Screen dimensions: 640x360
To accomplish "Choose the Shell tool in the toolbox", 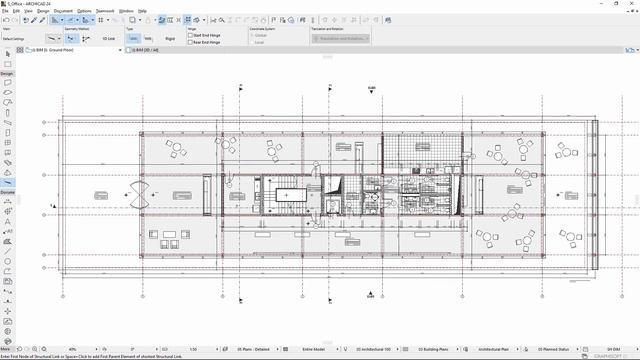I will tap(8, 173).
